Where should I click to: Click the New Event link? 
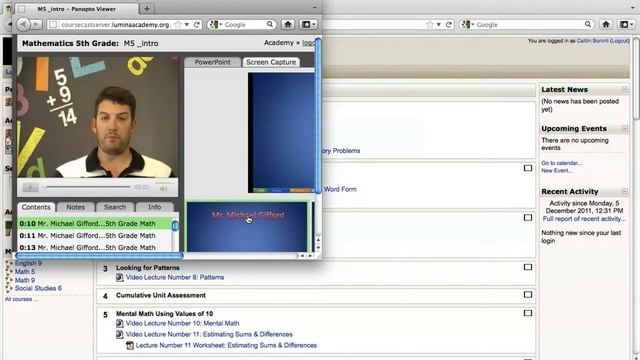[x=557, y=171]
